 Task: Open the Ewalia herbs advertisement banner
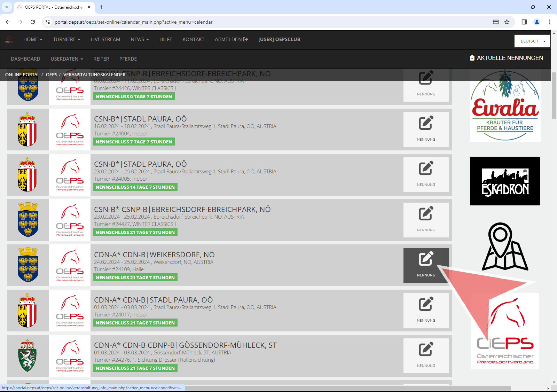tap(505, 106)
